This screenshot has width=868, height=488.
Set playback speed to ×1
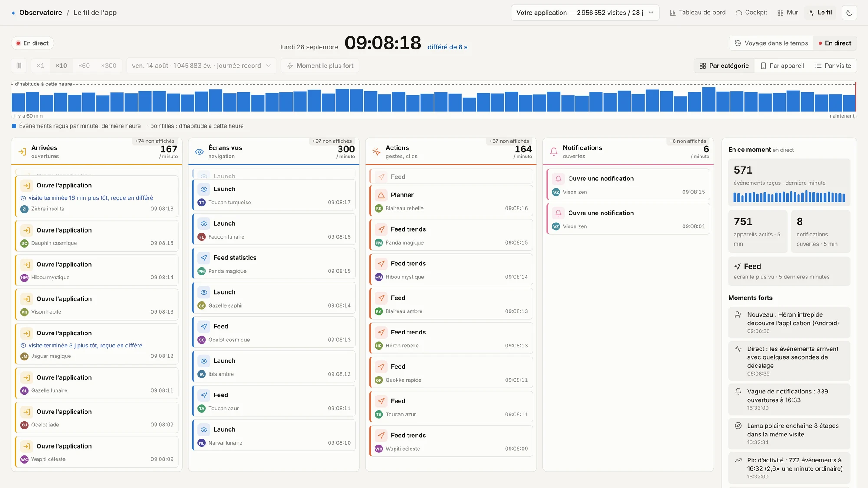click(40, 66)
